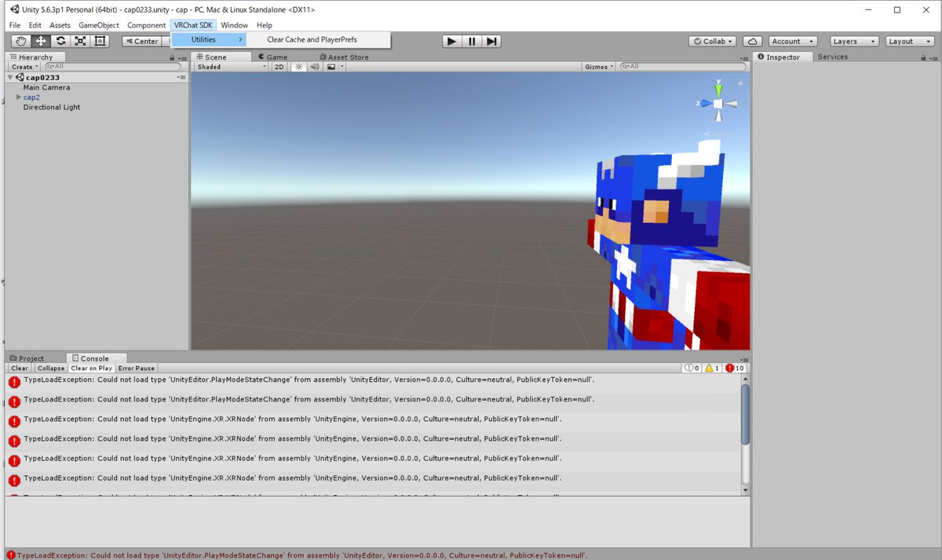Open cap0233 scene row options icon
942x560 pixels.
click(181, 78)
